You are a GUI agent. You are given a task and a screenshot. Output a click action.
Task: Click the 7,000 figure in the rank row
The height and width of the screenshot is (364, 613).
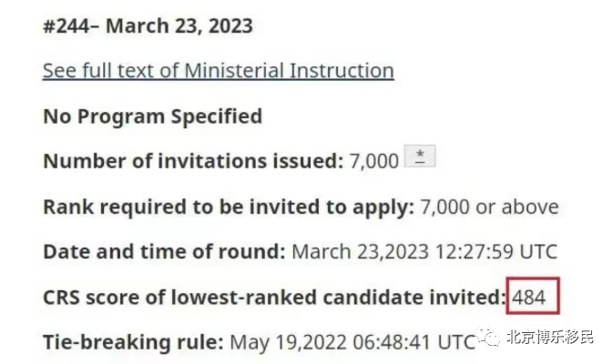point(444,207)
